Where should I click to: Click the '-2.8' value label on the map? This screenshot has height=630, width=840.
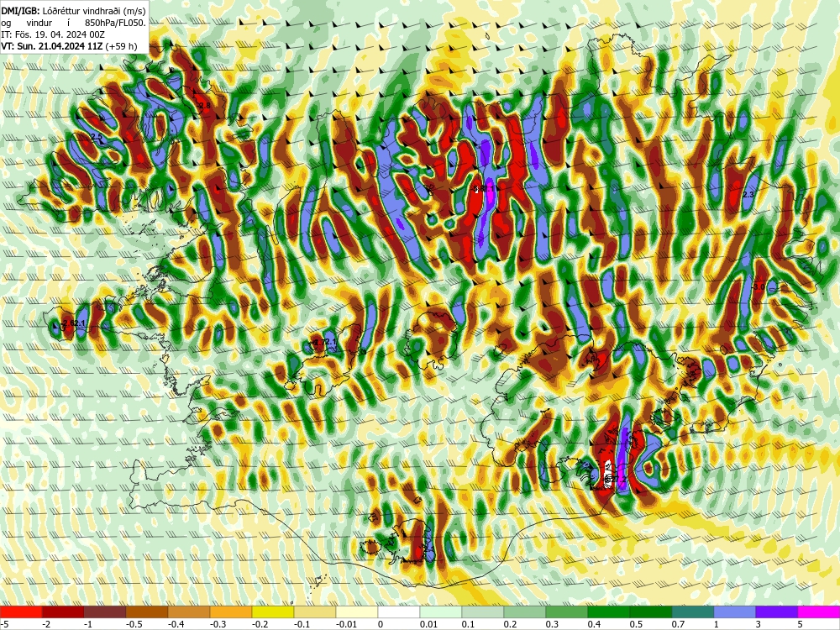click(203, 106)
